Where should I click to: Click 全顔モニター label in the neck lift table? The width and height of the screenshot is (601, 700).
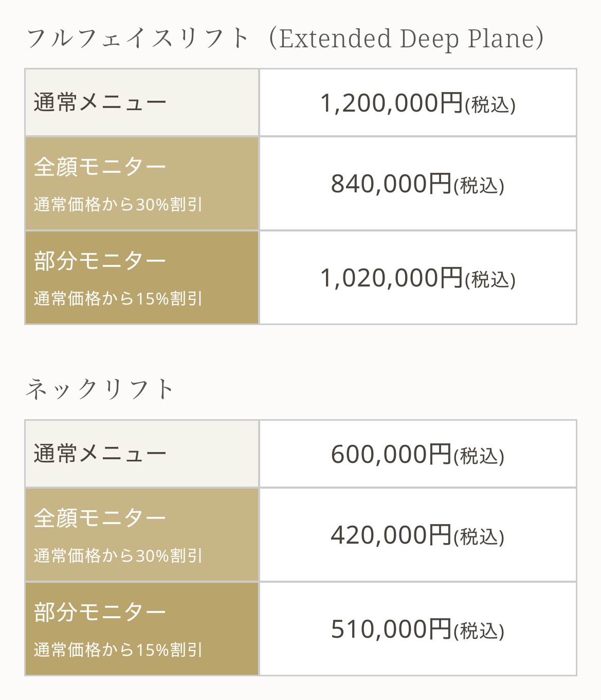pyautogui.click(x=100, y=518)
